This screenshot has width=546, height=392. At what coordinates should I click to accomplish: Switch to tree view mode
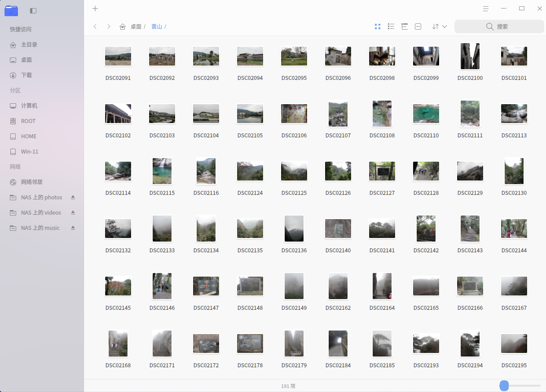click(x=405, y=26)
